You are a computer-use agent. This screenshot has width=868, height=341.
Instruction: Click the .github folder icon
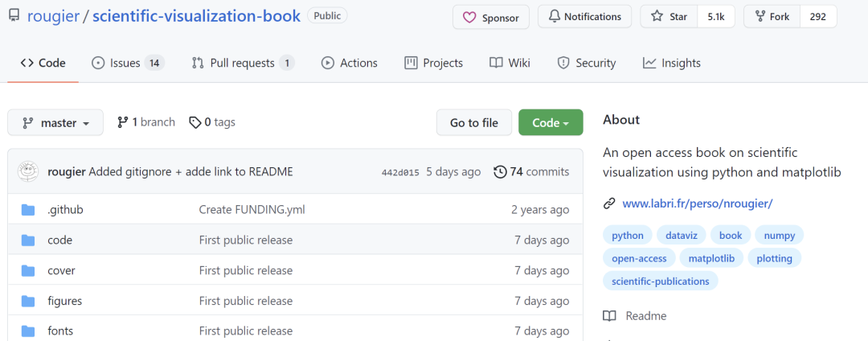click(29, 210)
